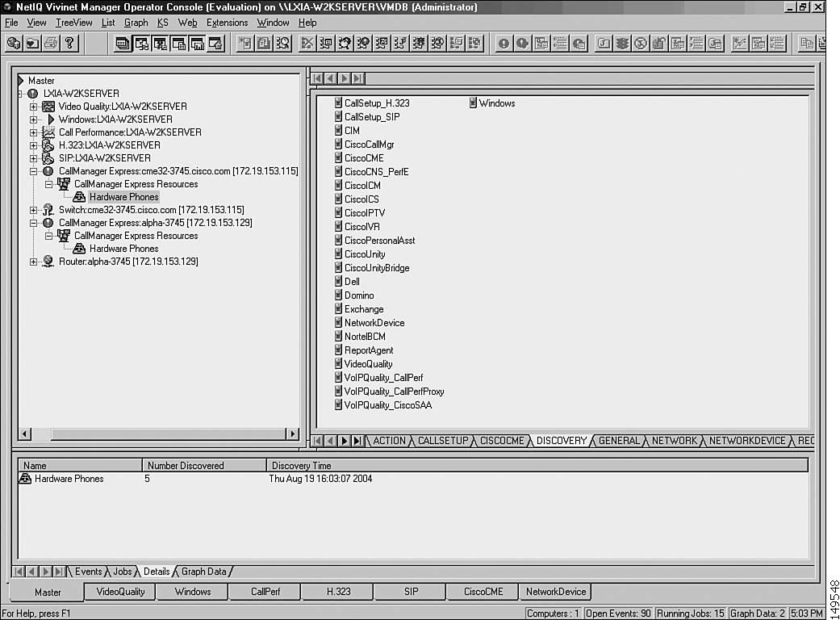Screen dimensions: 840x620
Task: Switch to the NETWORKDEVICE script tab
Action: click(746, 441)
